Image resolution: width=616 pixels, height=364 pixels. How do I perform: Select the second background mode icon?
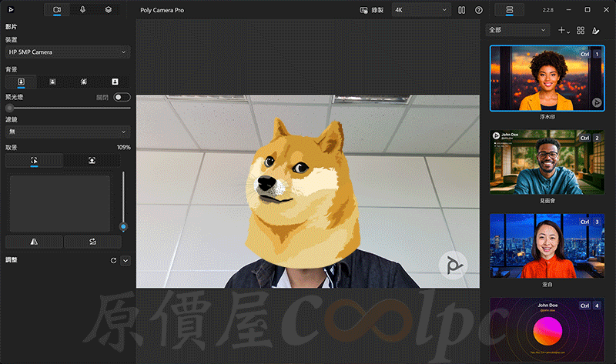pos(52,82)
